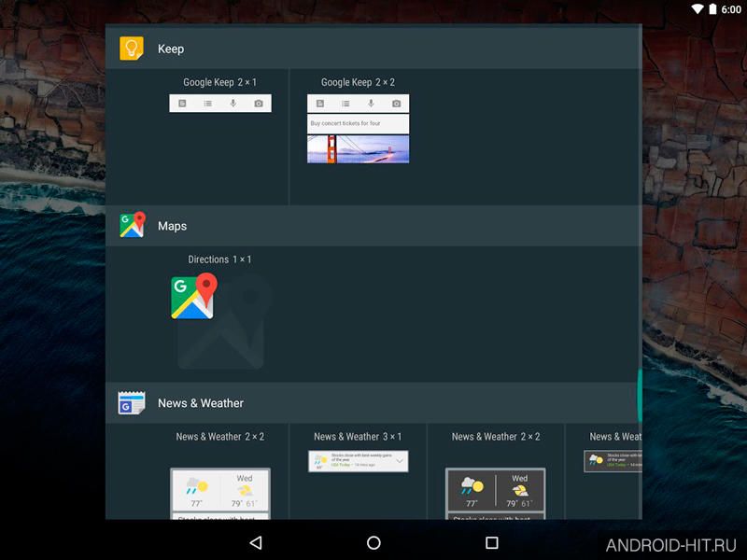This screenshot has height=560, width=747.
Task: Select dark News & Weather 2×2 widget preview
Action: pos(496,494)
